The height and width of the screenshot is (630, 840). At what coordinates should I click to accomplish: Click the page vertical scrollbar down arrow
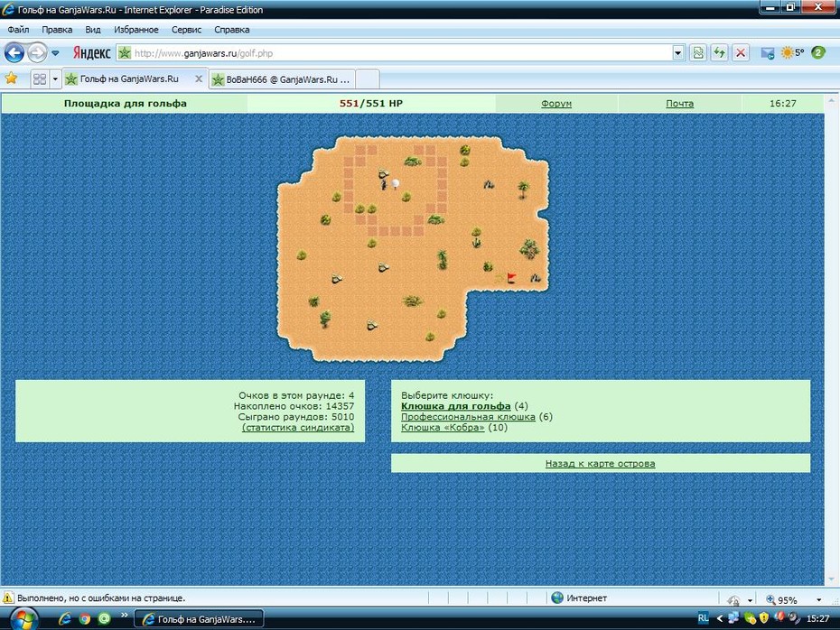pos(831,579)
